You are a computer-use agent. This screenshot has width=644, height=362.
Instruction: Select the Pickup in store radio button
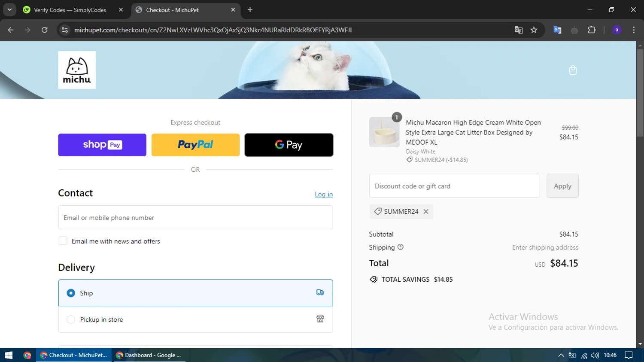click(x=71, y=319)
